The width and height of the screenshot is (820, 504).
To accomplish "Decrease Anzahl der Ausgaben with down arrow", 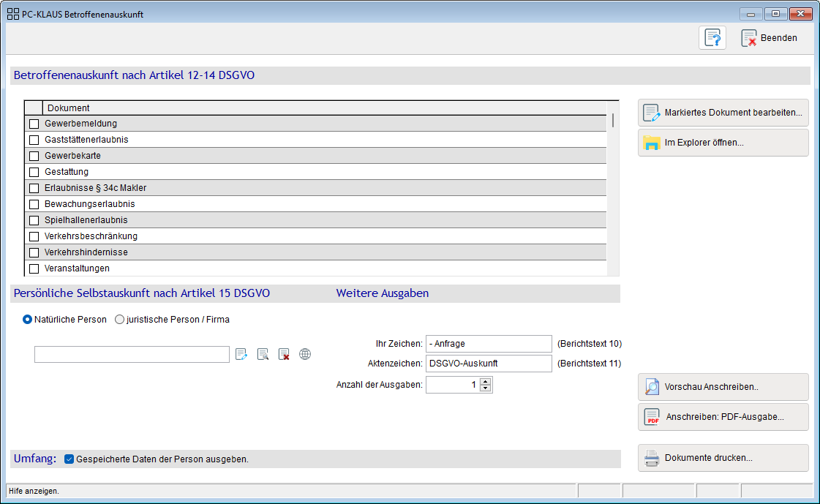I will [x=486, y=388].
